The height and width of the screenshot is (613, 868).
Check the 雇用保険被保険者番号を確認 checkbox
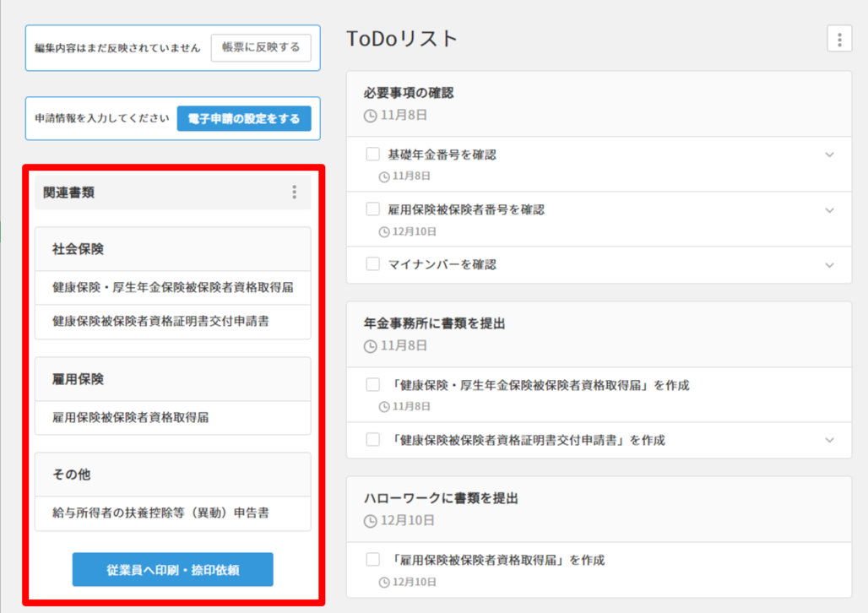tap(372, 209)
